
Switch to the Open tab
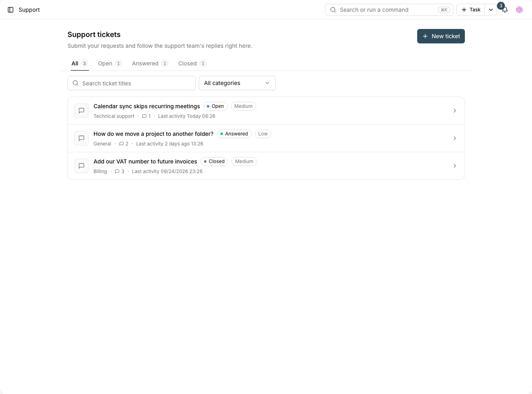tap(110, 63)
